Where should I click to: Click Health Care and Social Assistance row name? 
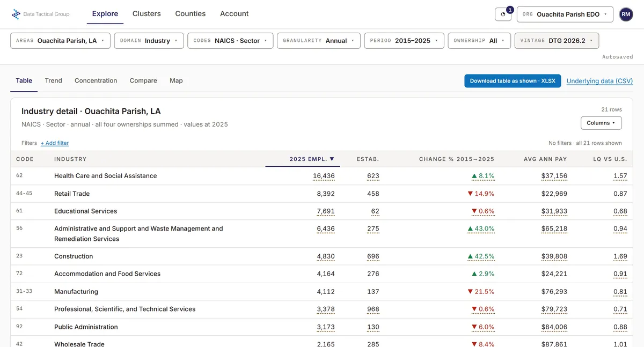point(106,176)
